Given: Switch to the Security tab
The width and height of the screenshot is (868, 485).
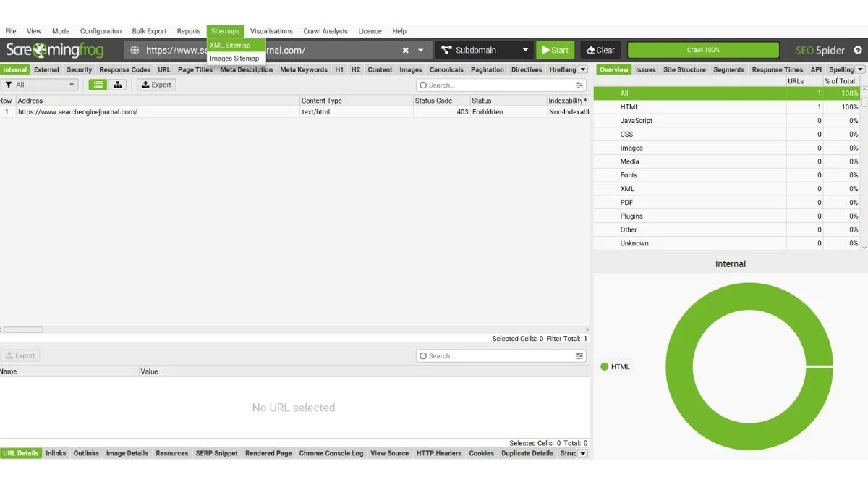Looking at the screenshot, I should pyautogui.click(x=80, y=69).
